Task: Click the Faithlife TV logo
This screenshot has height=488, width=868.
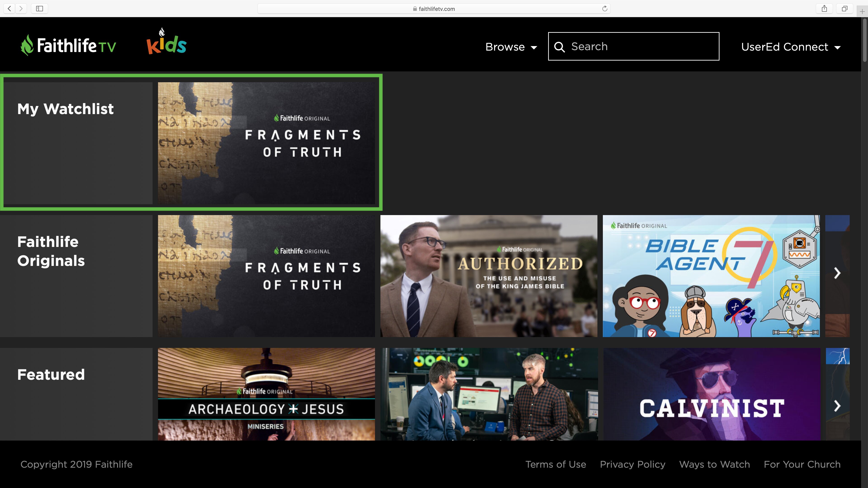Action: (x=68, y=45)
